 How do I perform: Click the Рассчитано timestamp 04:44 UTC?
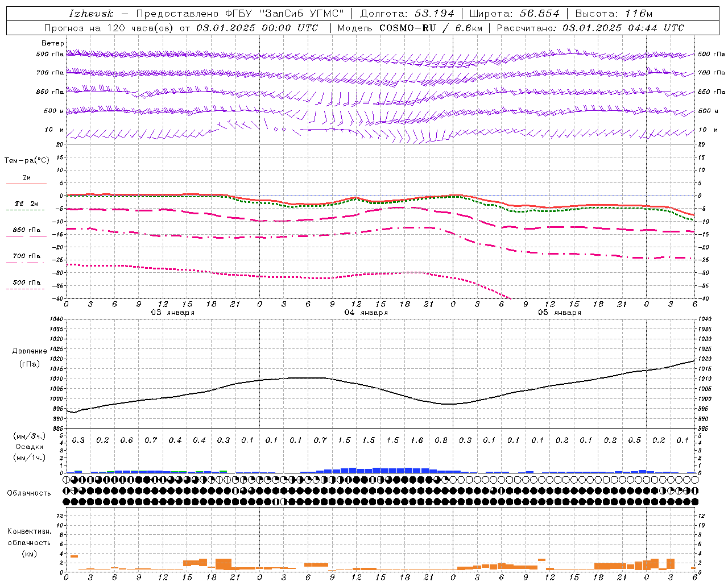[x=656, y=28]
